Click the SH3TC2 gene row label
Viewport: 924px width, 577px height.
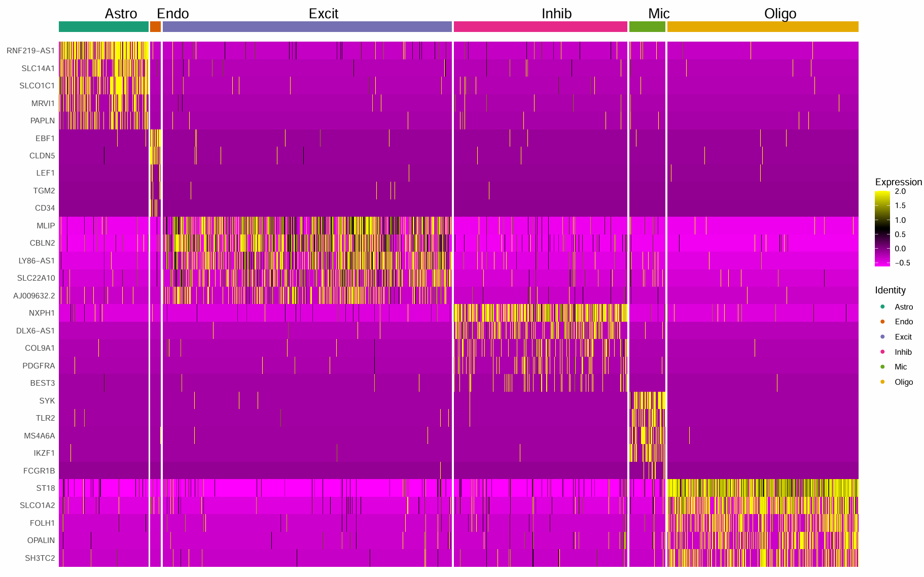pos(40,558)
